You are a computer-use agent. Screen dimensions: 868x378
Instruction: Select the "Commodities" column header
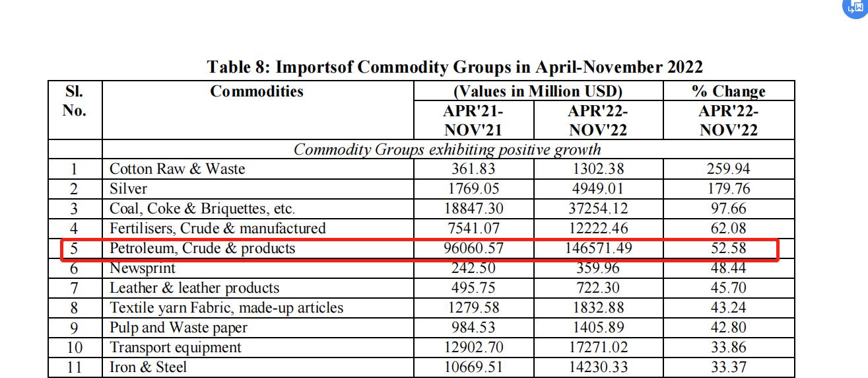click(x=257, y=91)
